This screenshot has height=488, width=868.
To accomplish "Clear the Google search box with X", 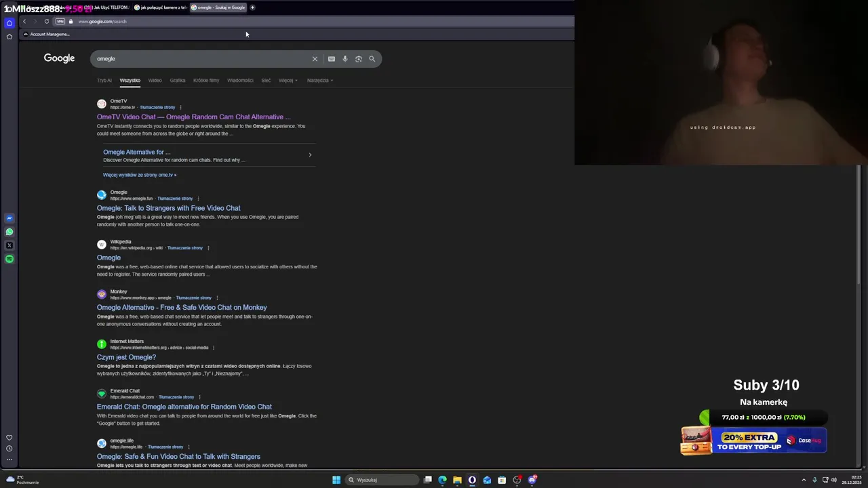I will (315, 59).
